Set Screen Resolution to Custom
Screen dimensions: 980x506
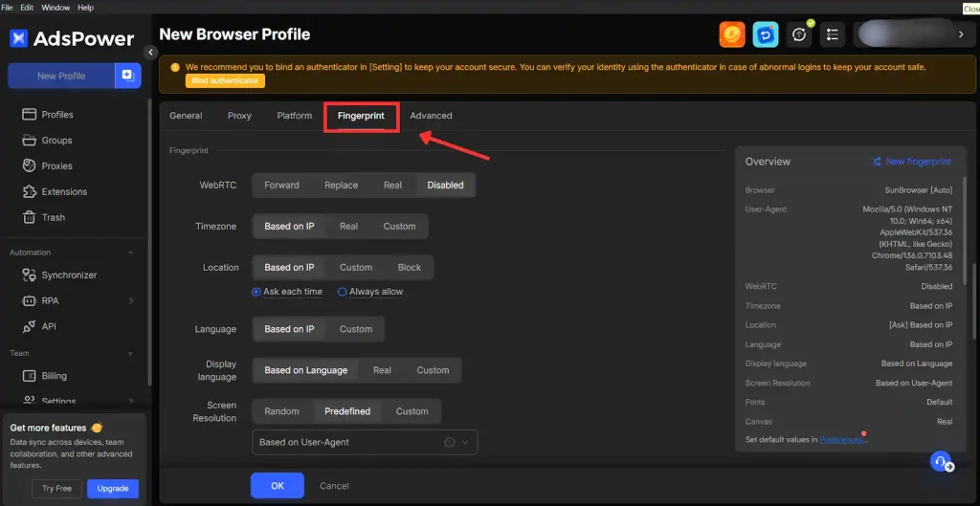[x=412, y=411]
